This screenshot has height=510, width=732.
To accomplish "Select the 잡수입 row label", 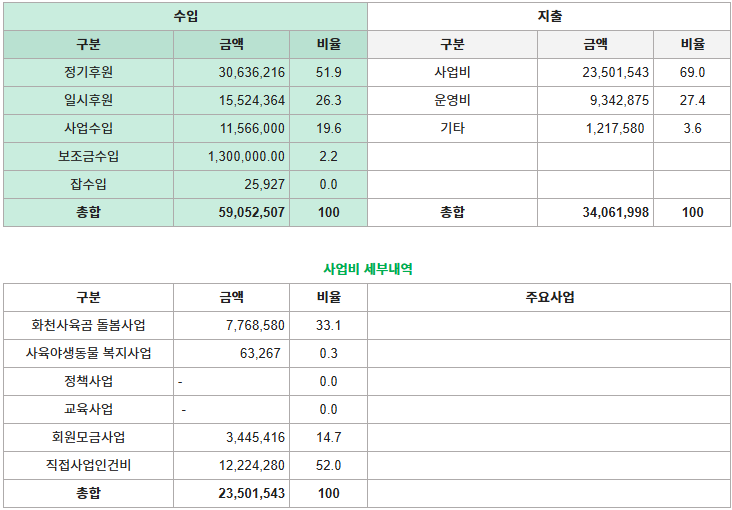I will coord(88,184).
